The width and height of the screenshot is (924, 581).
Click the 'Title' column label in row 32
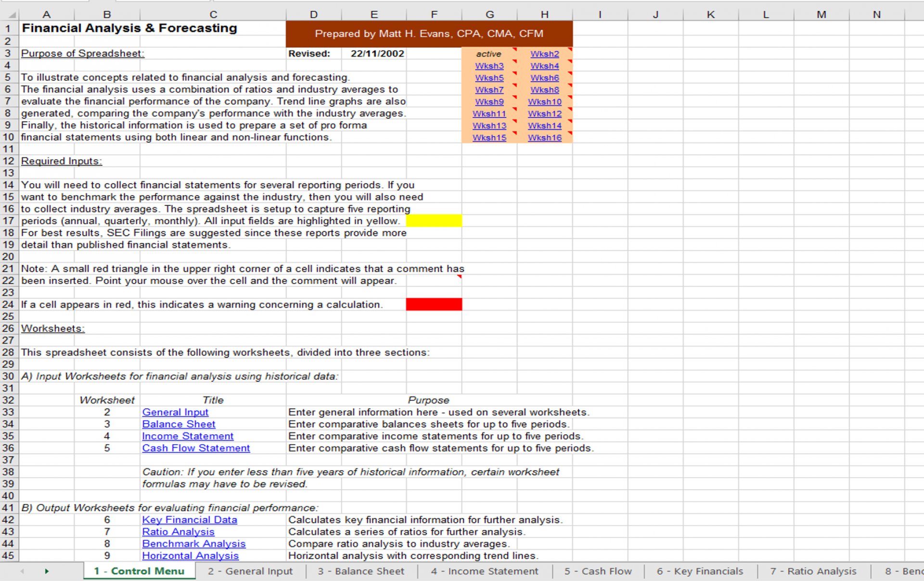pos(213,400)
